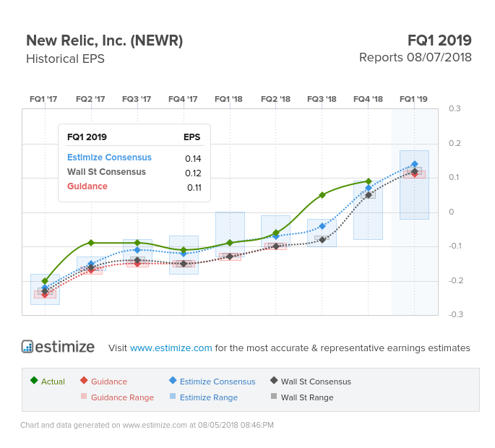This screenshot has height=448, width=495.
Task: Open the www.estimize.com link
Action: point(171,348)
